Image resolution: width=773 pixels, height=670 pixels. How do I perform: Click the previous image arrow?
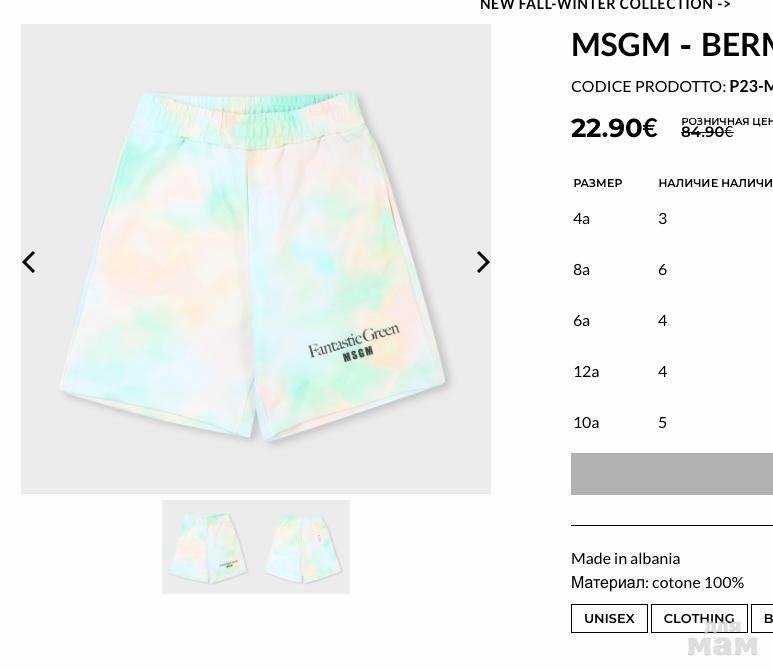click(29, 262)
